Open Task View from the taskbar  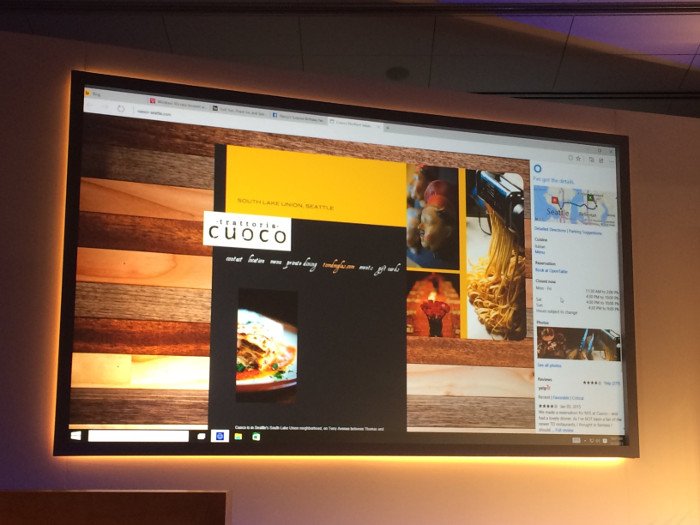(x=201, y=436)
